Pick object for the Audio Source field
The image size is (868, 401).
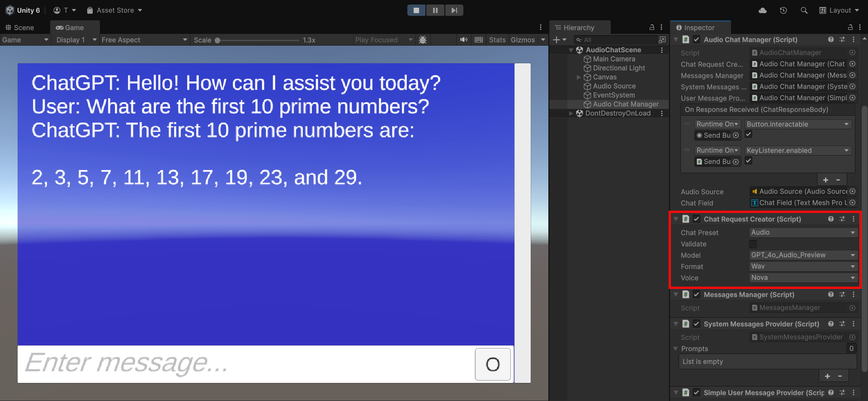pos(853,192)
